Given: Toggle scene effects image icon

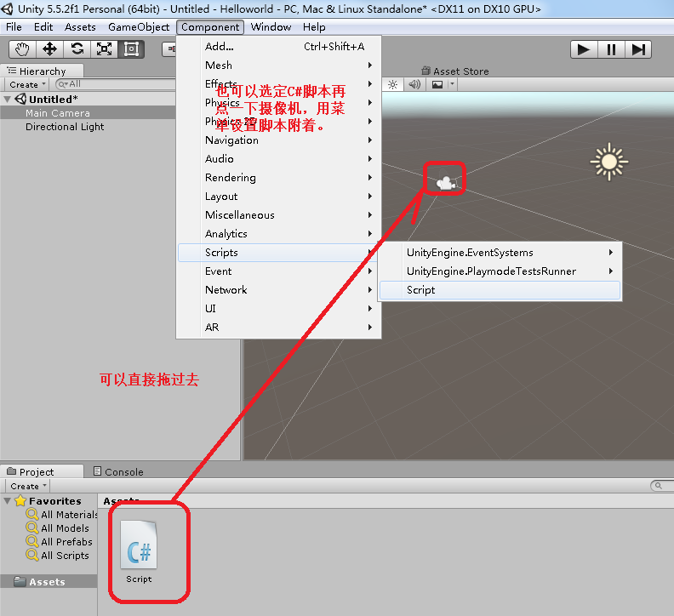Looking at the screenshot, I should click(437, 85).
